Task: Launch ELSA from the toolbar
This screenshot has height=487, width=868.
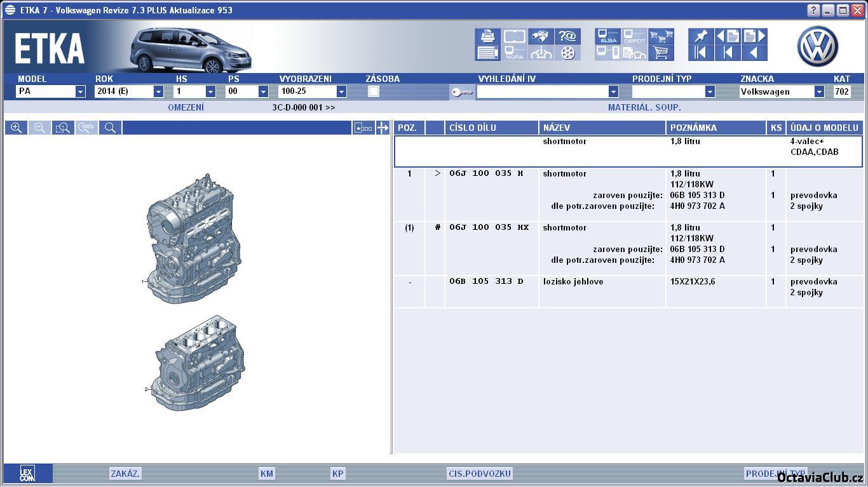Action: click(x=607, y=36)
